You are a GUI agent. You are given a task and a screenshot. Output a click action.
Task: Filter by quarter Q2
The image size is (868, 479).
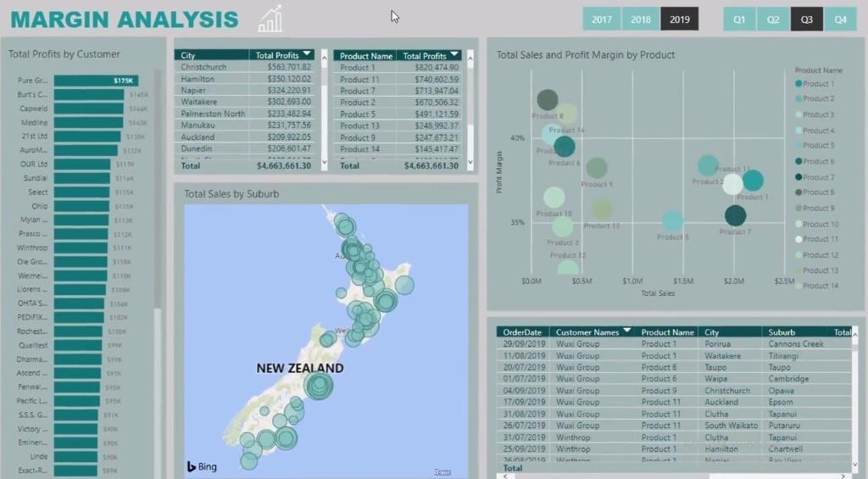click(x=773, y=19)
